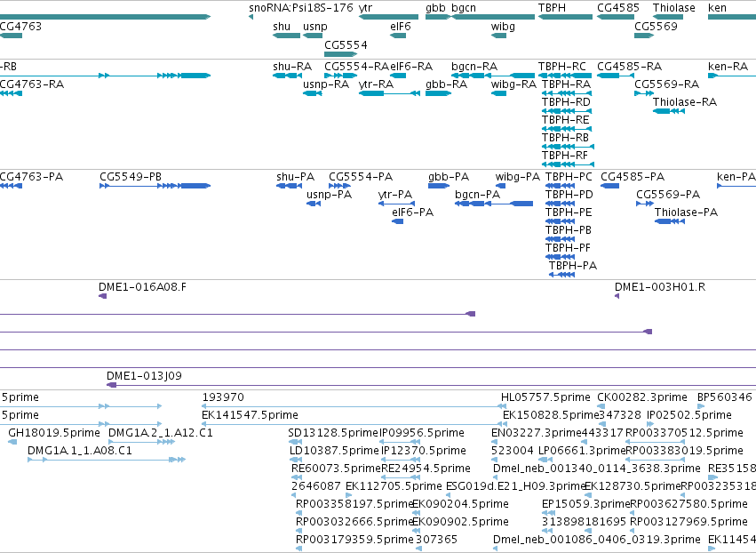Image resolution: width=756 pixels, height=553 pixels.
Task: Click the ken gene label
Action: pyautogui.click(x=717, y=8)
